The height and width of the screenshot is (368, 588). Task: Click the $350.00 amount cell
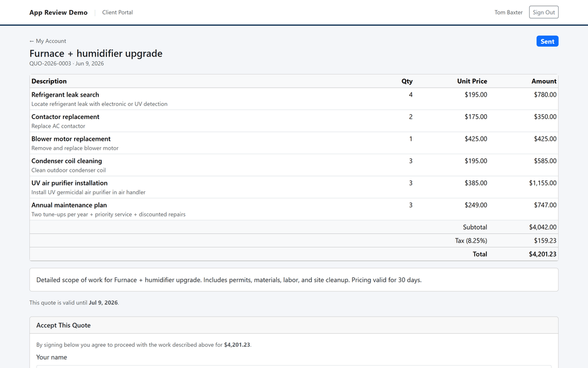tap(545, 117)
